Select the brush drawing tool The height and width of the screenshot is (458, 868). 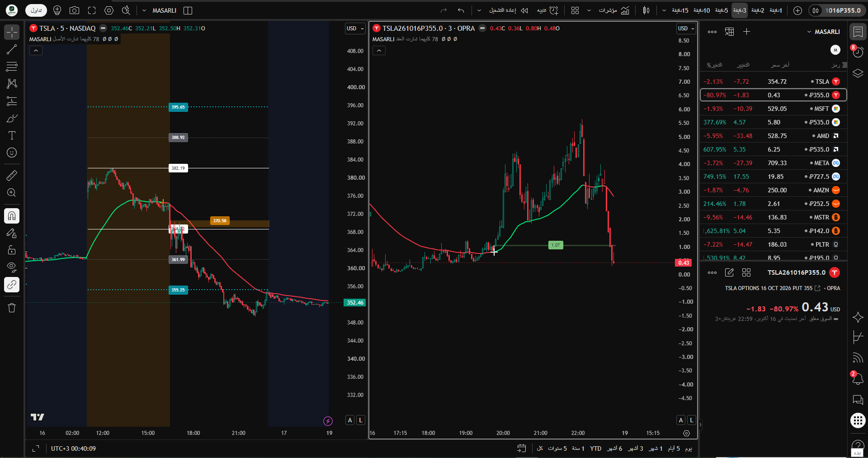[12, 118]
